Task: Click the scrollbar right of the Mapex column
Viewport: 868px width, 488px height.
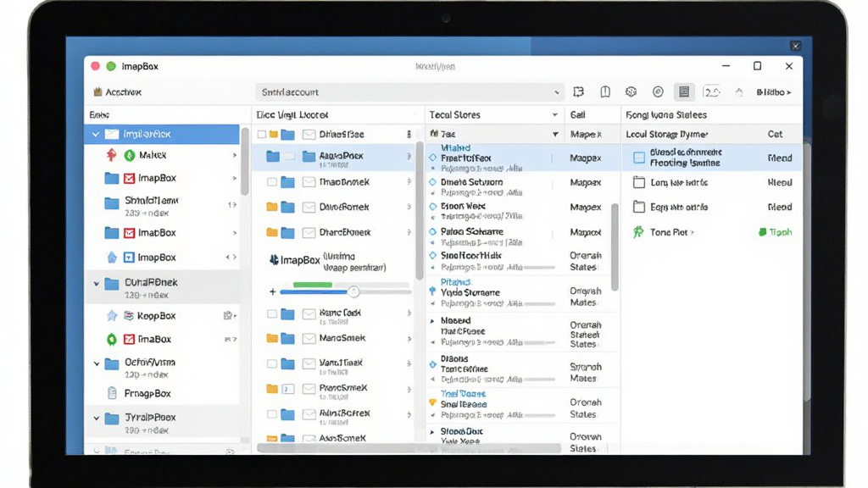Action: click(x=615, y=247)
